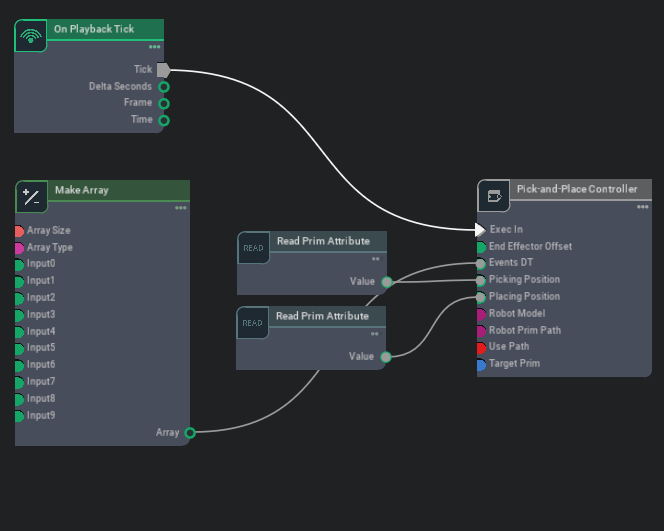Viewport: 664px width, 531px height.
Task: Click the End Effector Offset input port
Action: click(481, 247)
